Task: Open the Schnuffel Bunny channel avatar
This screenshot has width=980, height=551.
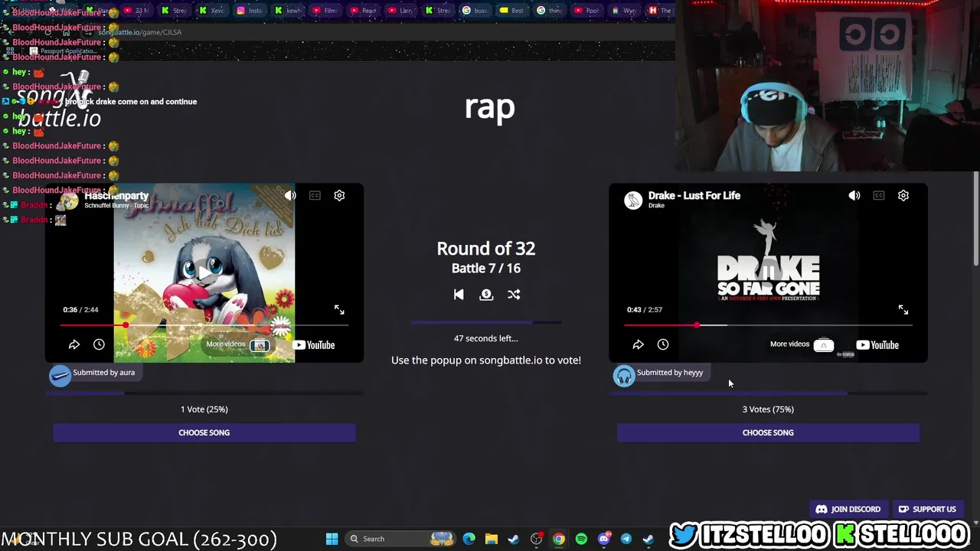Action: pyautogui.click(x=69, y=201)
